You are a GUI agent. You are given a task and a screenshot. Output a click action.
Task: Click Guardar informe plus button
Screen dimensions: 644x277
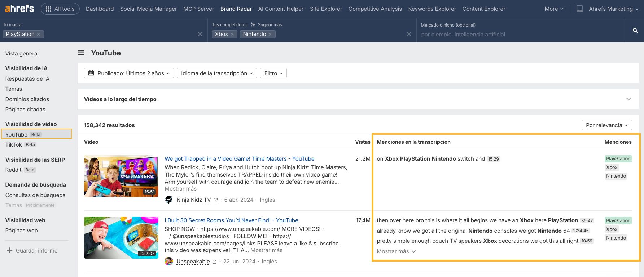pyautogui.click(x=32, y=250)
